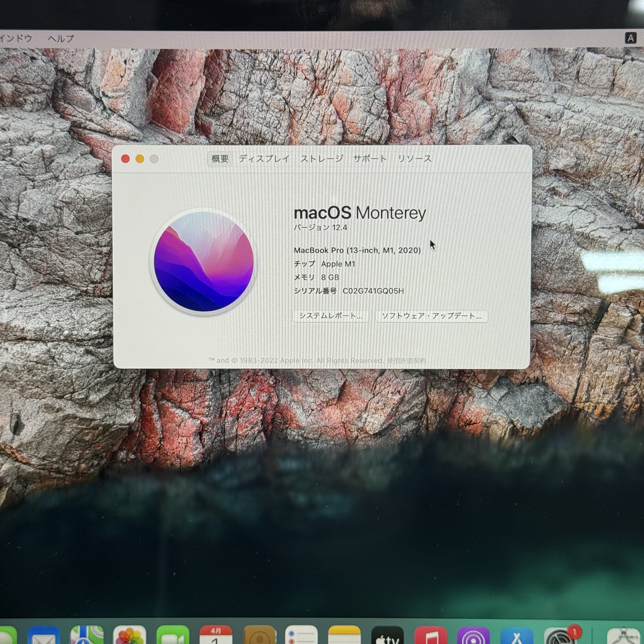The image size is (644, 644).
Task: Launch FaceTime from the dock
Action: (173, 635)
